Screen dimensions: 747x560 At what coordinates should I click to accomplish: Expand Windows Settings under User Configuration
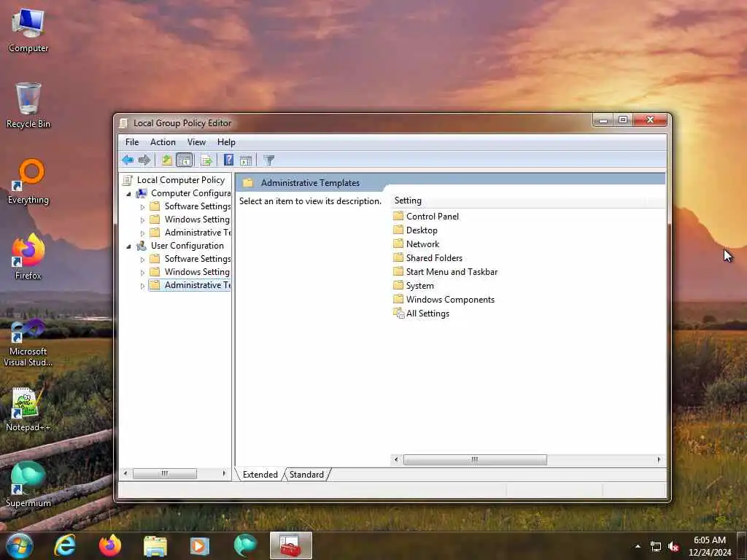pyautogui.click(x=142, y=273)
